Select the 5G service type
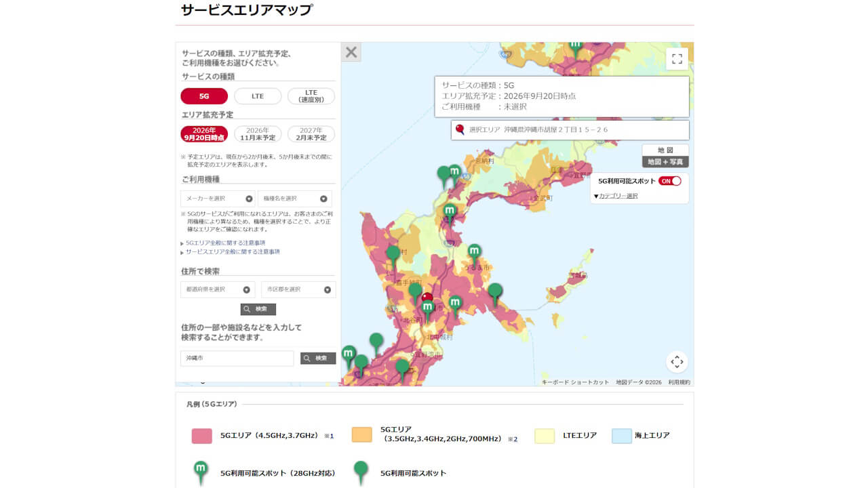Image resolution: width=868 pixels, height=488 pixels. [204, 96]
